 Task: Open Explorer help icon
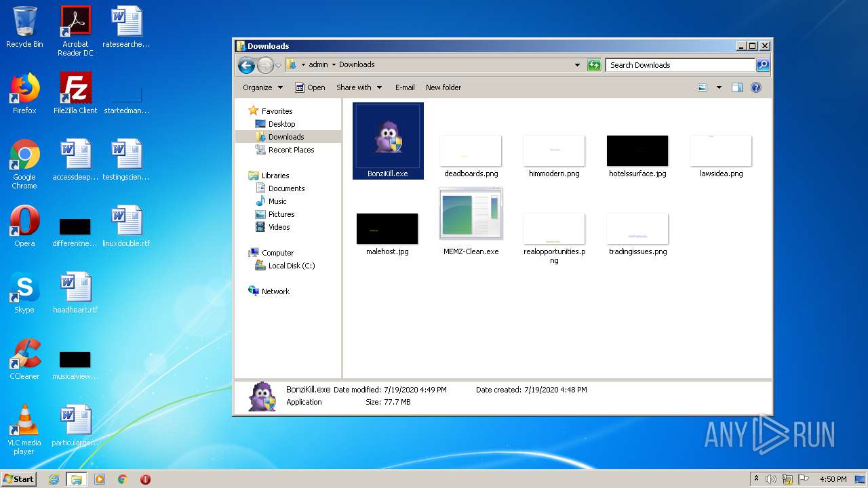756,87
